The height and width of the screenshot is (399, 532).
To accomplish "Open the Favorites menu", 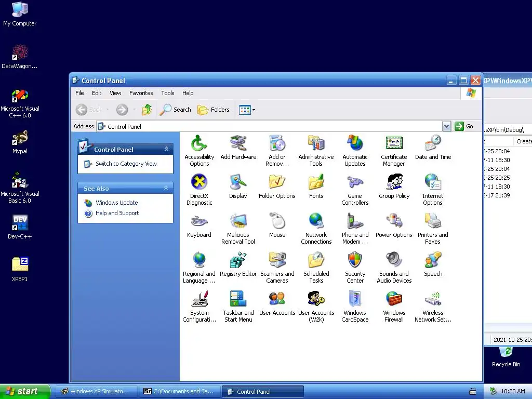I will click(141, 93).
